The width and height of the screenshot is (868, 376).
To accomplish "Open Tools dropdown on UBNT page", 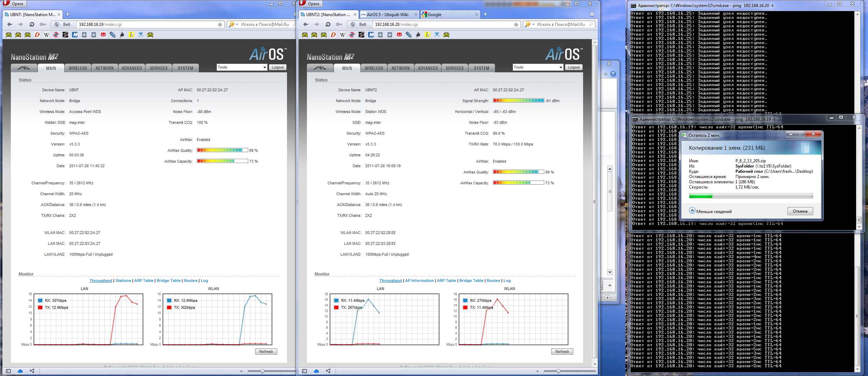I will pyautogui.click(x=242, y=67).
